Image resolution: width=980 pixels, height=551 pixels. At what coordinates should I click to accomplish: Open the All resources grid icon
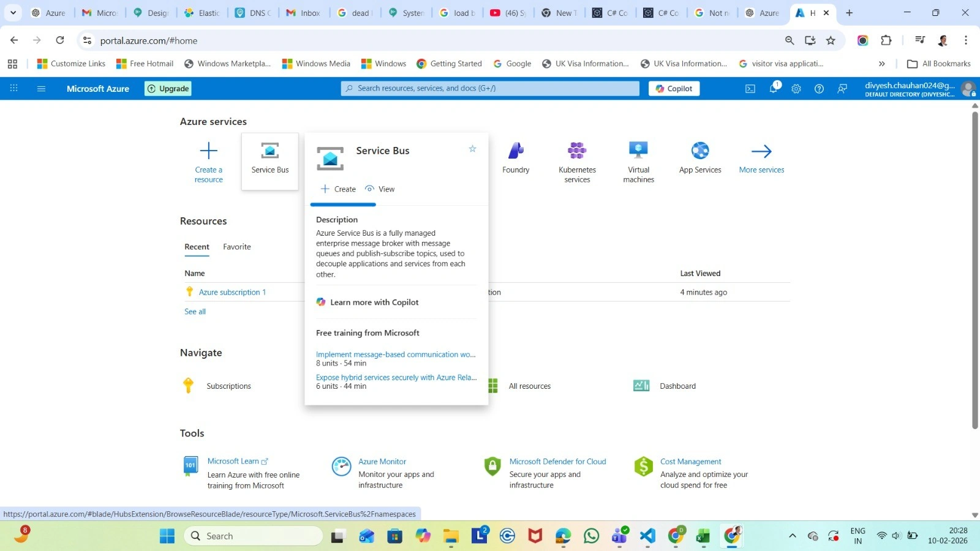(492, 386)
